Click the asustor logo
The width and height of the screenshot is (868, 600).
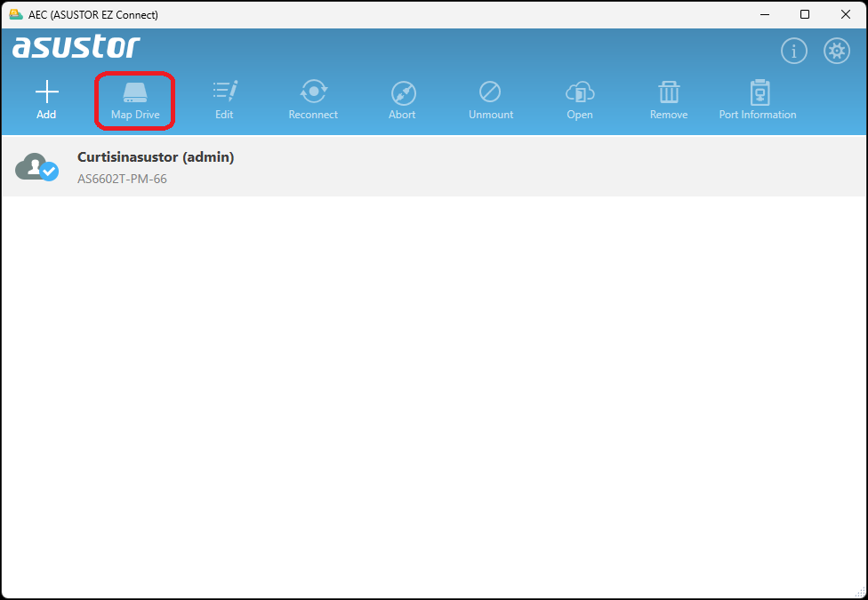click(x=76, y=47)
